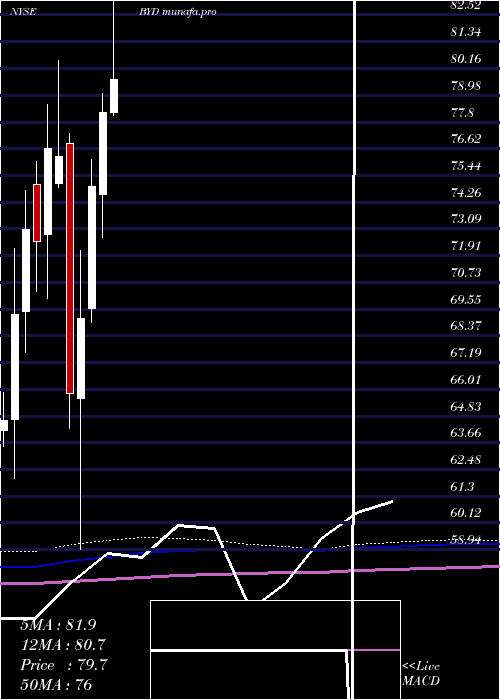Click the topmost white candlestick near 78.98
500x700 pixels.
[x=114, y=96]
